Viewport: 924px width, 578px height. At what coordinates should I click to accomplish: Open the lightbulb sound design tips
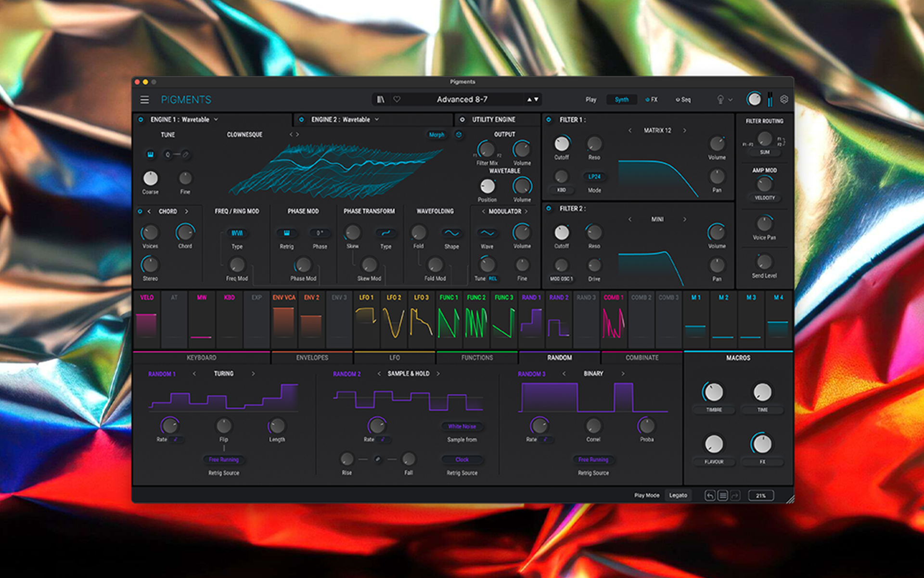click(x=720, y=100)
